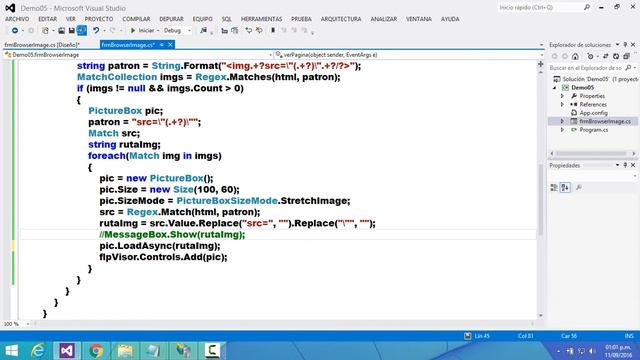This screenshot has height=360, width=640.
Task: Click the Solution Explorer horizontal scrollbar
Action: click(592, 153)
